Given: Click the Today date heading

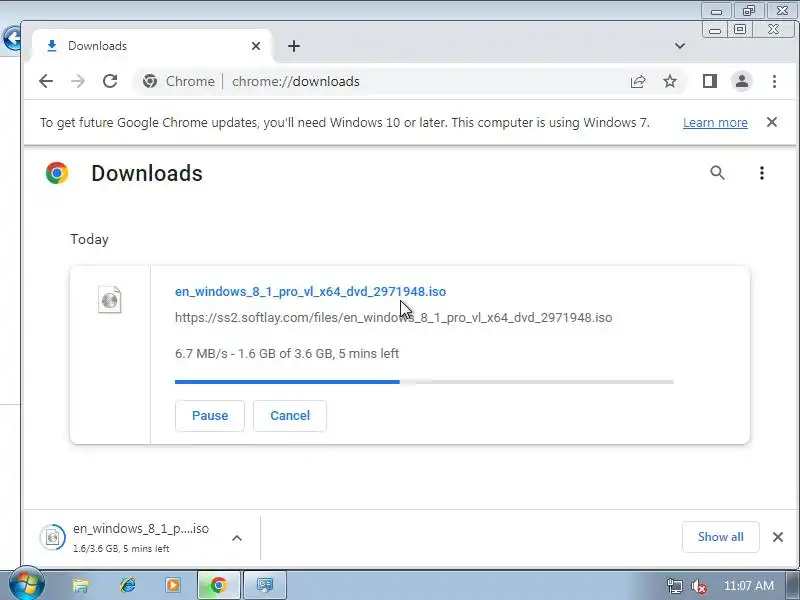Looking at the screenshot, I should click(x=89, y=239).
